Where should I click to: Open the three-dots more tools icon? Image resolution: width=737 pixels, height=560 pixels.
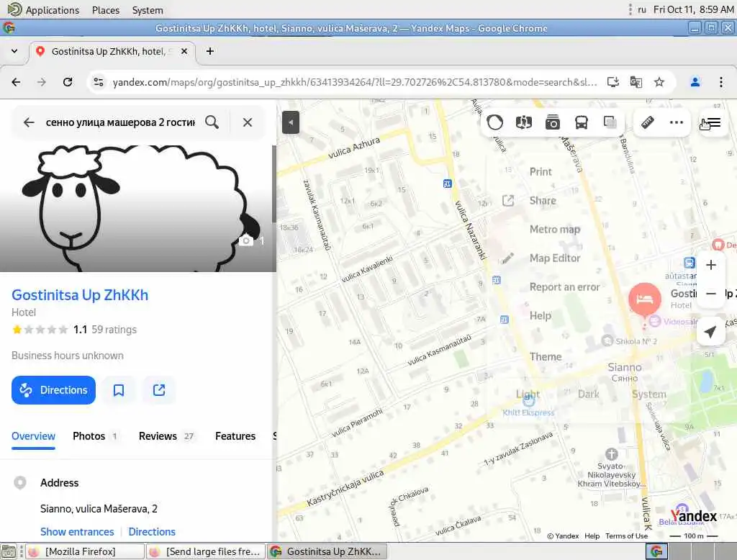[x=677, y=122]
